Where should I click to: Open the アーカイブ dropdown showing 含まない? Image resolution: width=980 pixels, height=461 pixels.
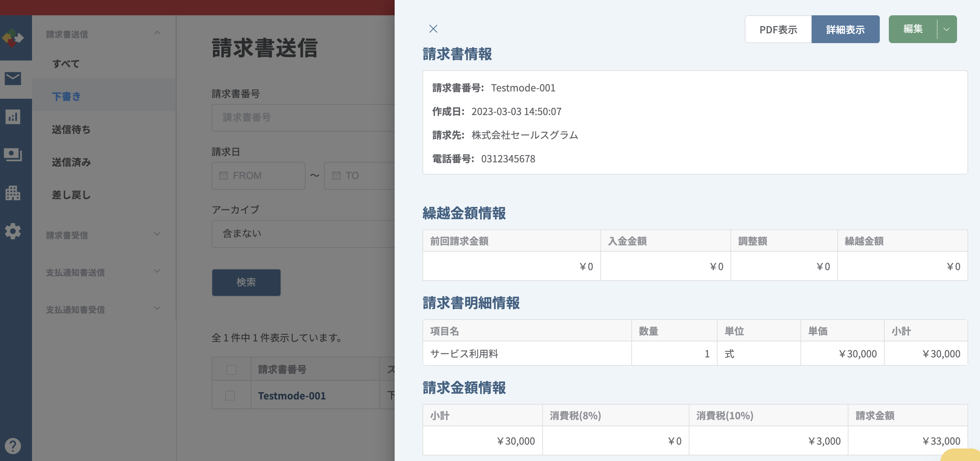point(303,234)
